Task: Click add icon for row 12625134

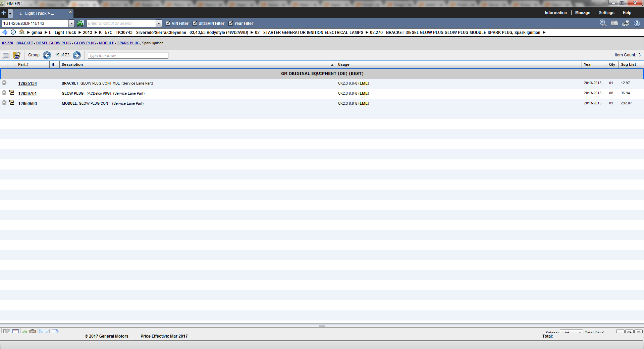Action: [4, 83]
